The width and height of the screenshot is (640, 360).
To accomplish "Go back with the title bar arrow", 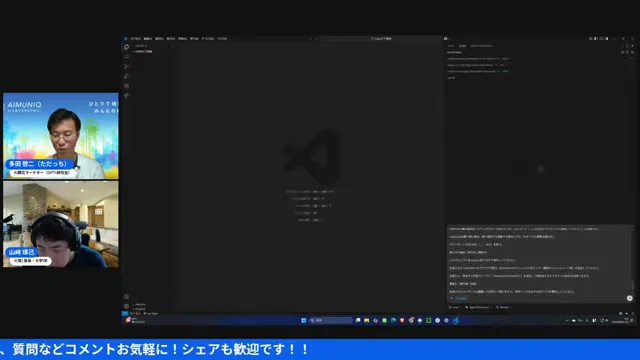I will [x=310, y=38].
